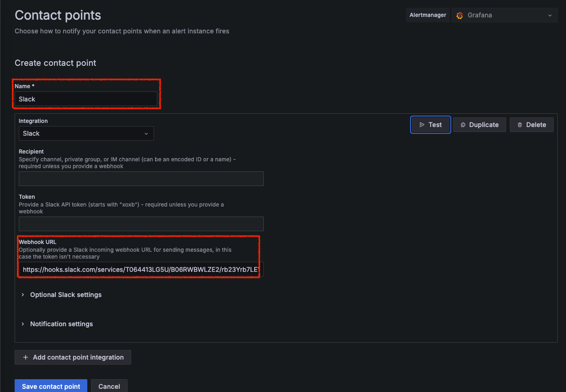Click the Alertmanager label

click(x=428, y=15)
